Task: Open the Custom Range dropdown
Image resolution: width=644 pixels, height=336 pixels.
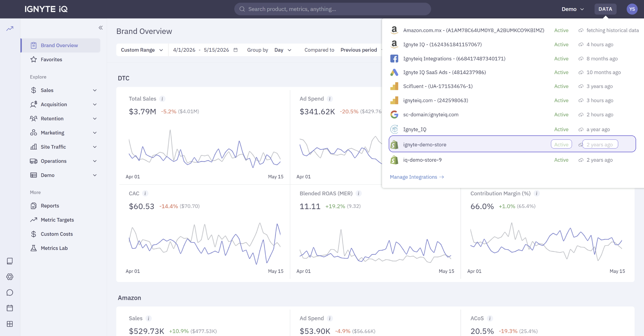Action: 142,50
